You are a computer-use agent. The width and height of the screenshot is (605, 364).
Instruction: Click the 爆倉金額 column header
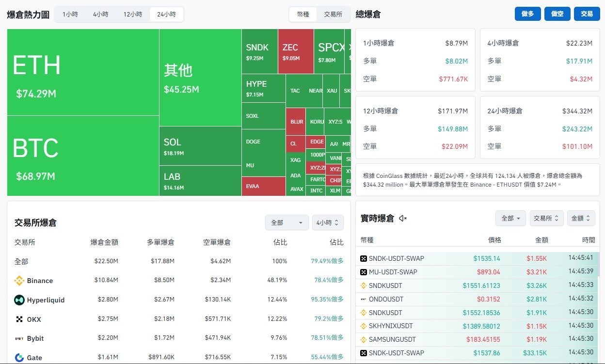pyautogui.click(x=104, y=242)
